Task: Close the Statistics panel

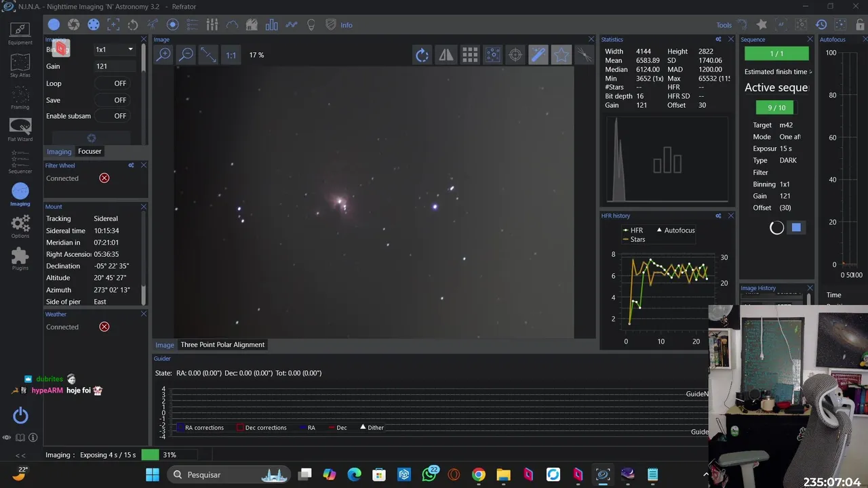Action: pyautogui.click(x=730, y=39)
